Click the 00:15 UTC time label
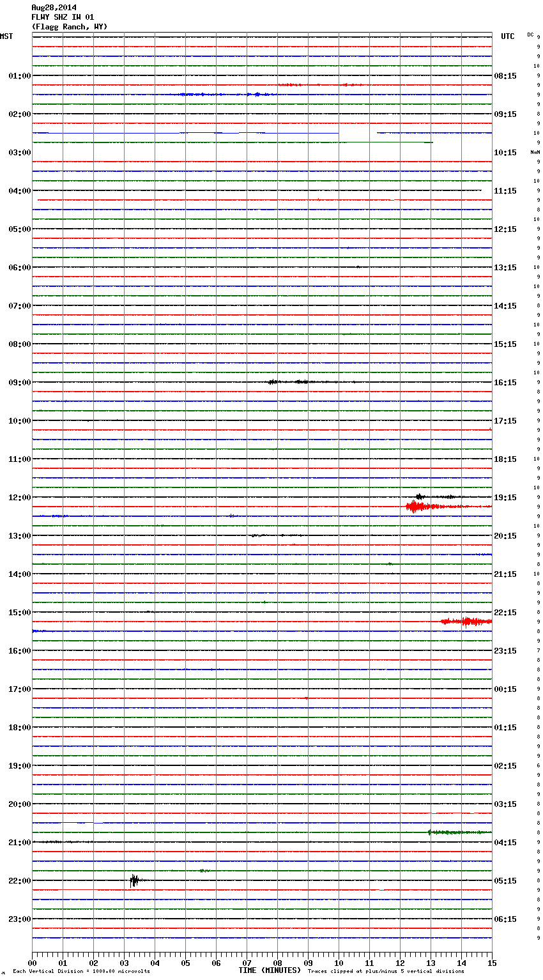 [505, 689]
